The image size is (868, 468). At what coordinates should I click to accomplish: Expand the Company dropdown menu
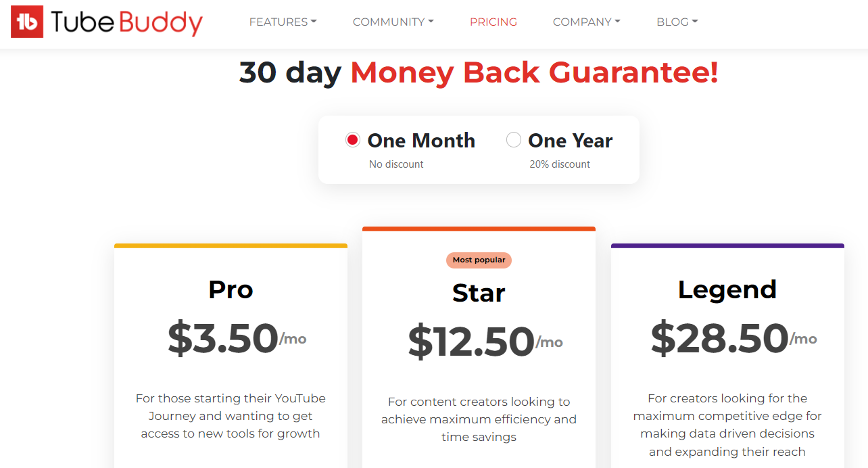586,22
